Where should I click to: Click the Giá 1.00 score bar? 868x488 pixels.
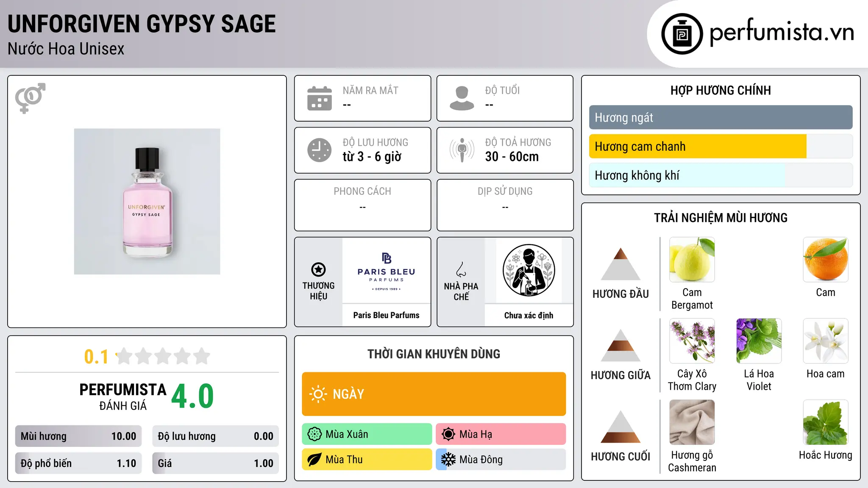pyautogui.click(x=216, y=463)
